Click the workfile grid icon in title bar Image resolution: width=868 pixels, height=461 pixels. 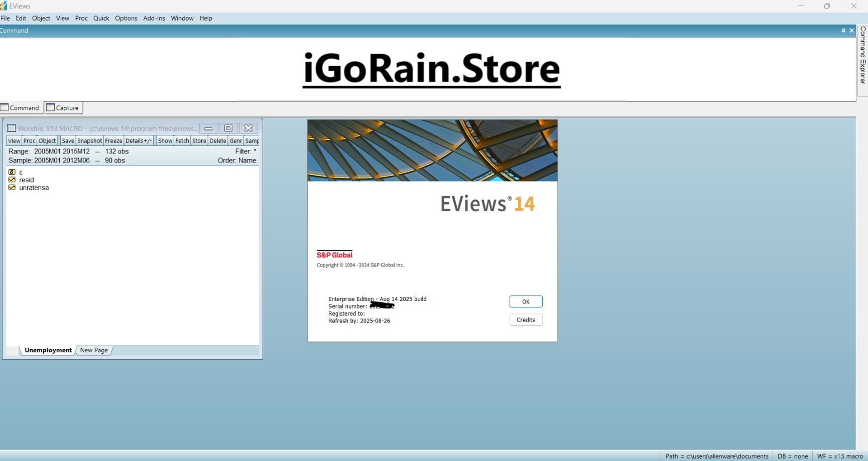tap(11, 128)
